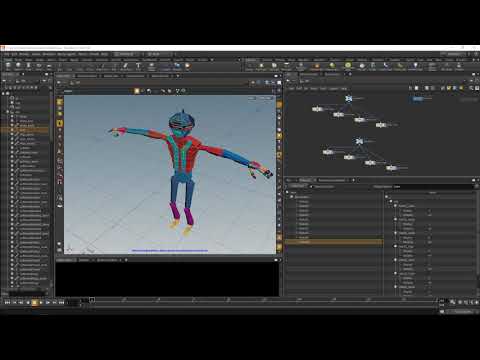
Task: Add an Area Light from shelf
Action: point(287,66)
